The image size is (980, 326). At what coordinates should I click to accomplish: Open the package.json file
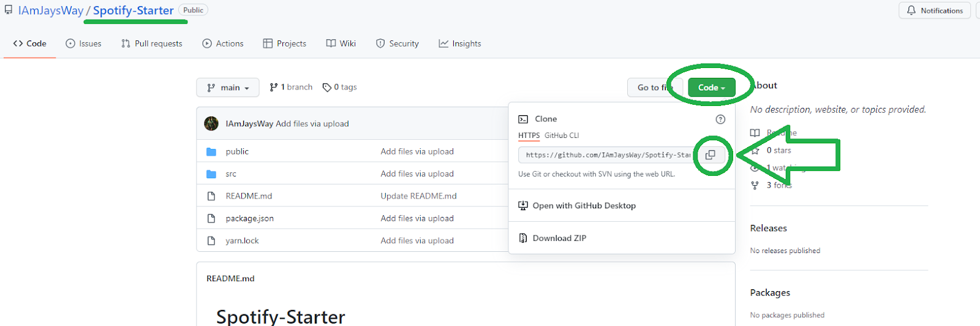click(250, 219)
